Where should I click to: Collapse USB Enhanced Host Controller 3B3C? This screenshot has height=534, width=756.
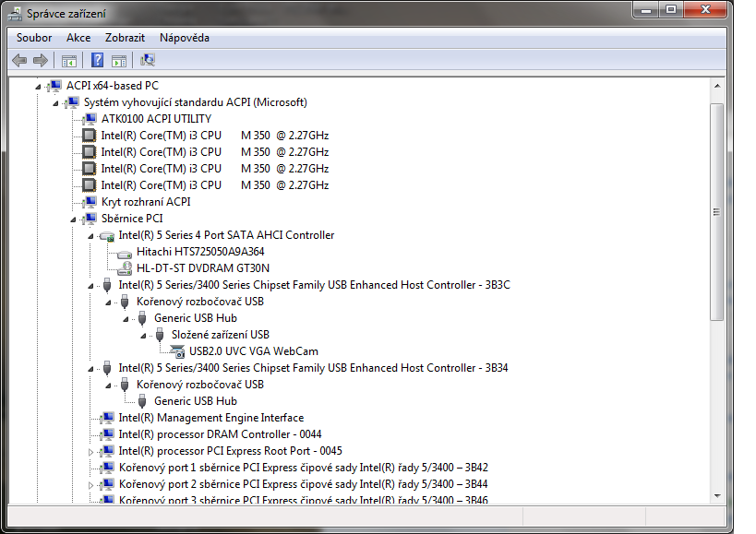(90, 286)
